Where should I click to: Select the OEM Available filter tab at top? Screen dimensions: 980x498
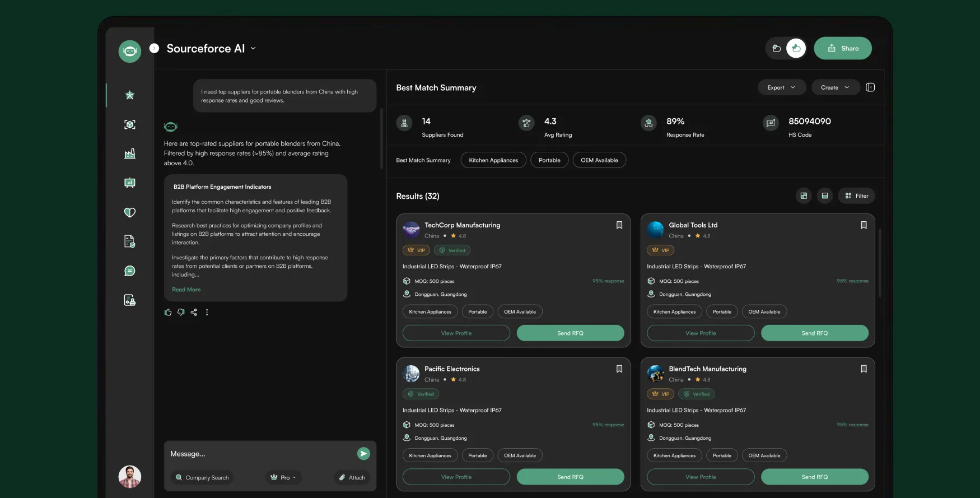point(599,160)
